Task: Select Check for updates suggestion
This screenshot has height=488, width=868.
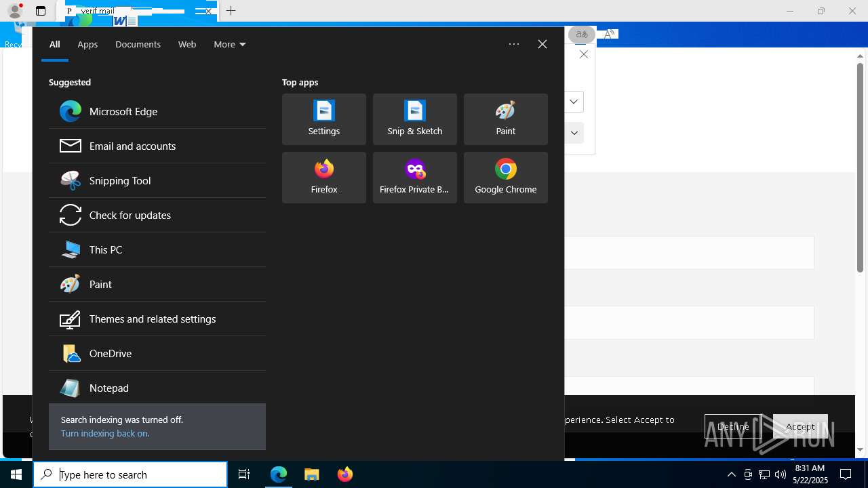Action: tap(157, 215)
